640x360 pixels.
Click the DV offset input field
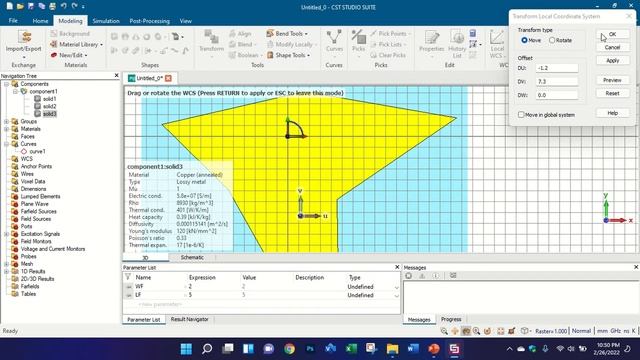[x=557, y=82]
